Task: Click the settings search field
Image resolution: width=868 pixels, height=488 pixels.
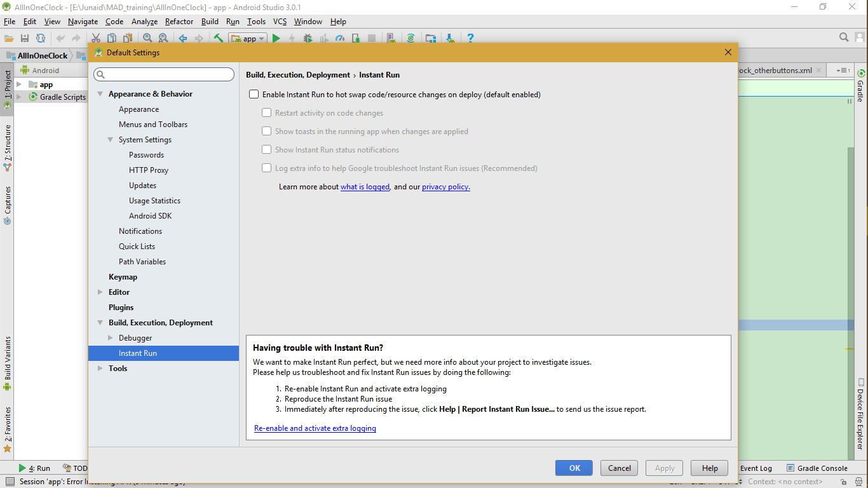Action: click(164, 75)
